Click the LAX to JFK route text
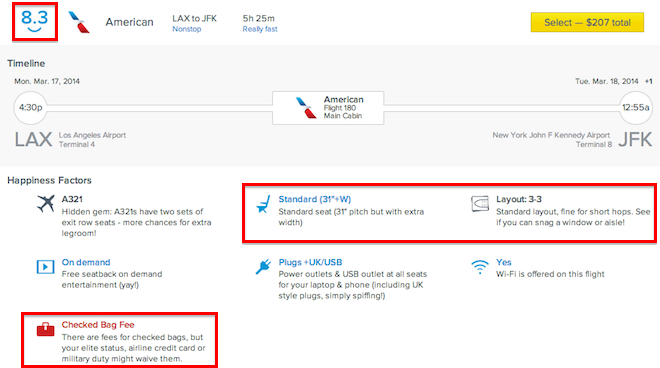This screenshot has height=368, width=660. coord(194,19)
